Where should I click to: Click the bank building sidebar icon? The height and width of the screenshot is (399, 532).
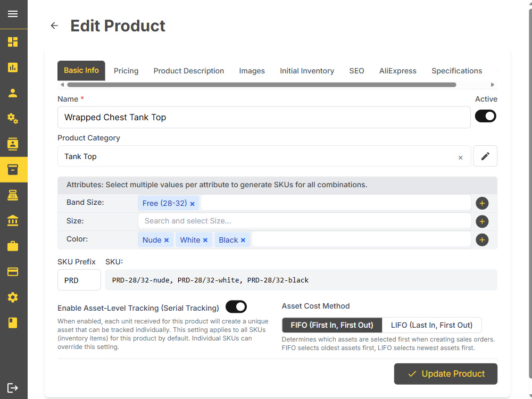13,221
